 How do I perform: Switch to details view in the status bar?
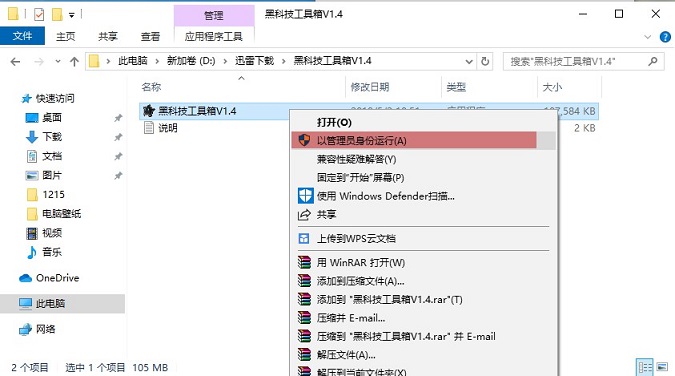click(x=645, y=367)
